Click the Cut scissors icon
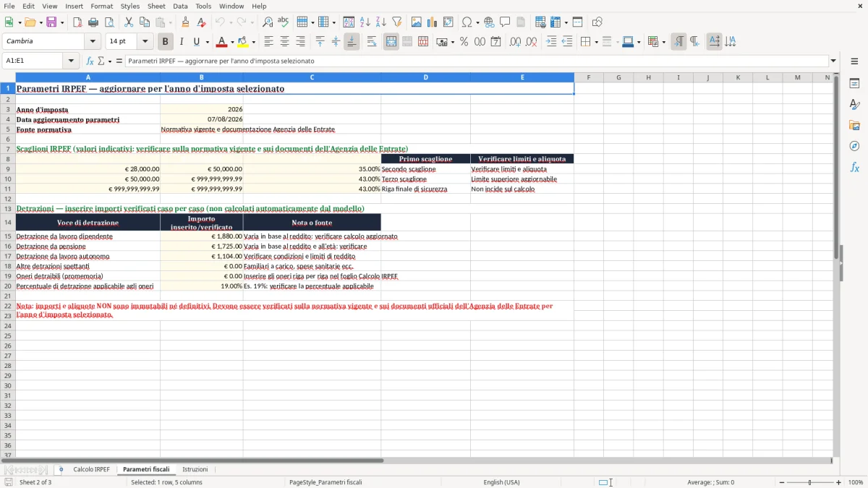Image resolution: width=868 pixels, height=488 pixels. click(x=129, y=22)
